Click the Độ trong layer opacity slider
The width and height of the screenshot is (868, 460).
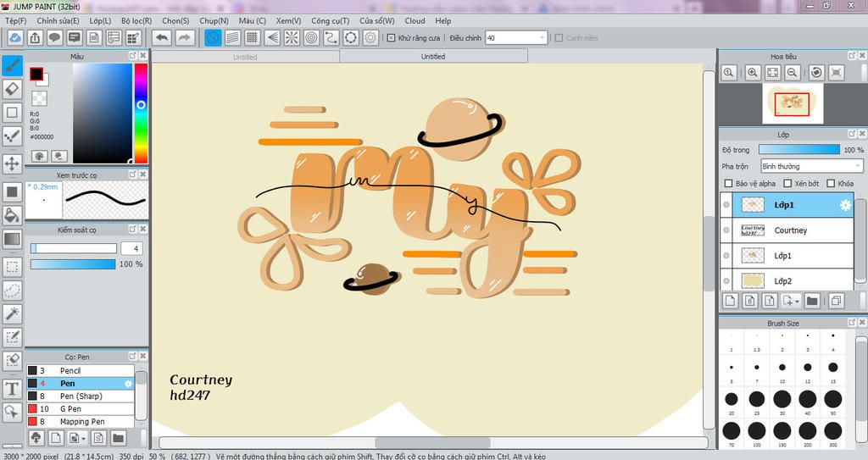point(798,149)
